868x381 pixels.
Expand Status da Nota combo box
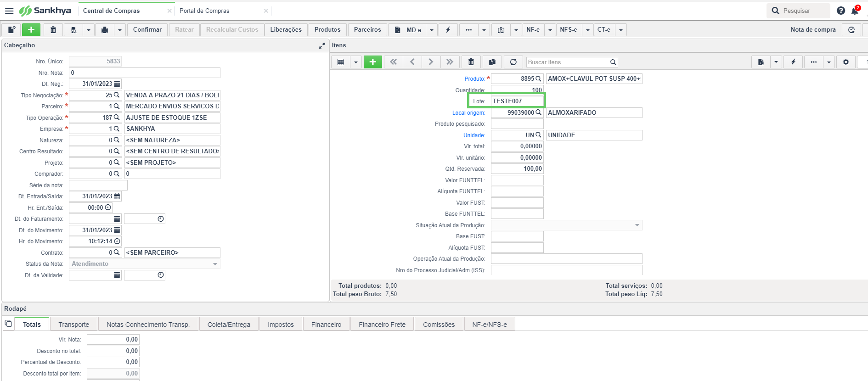pyautogui.click(x=215, y=264)
